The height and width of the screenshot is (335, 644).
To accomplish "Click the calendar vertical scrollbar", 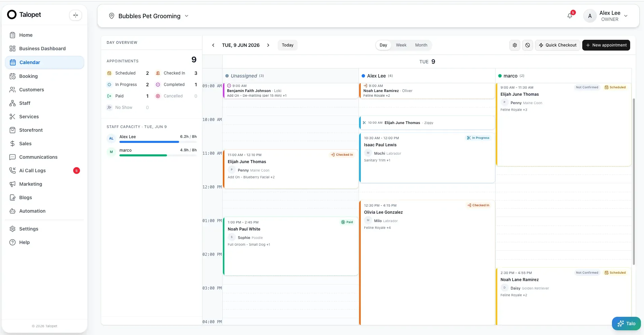I will [x=634, y=182].
